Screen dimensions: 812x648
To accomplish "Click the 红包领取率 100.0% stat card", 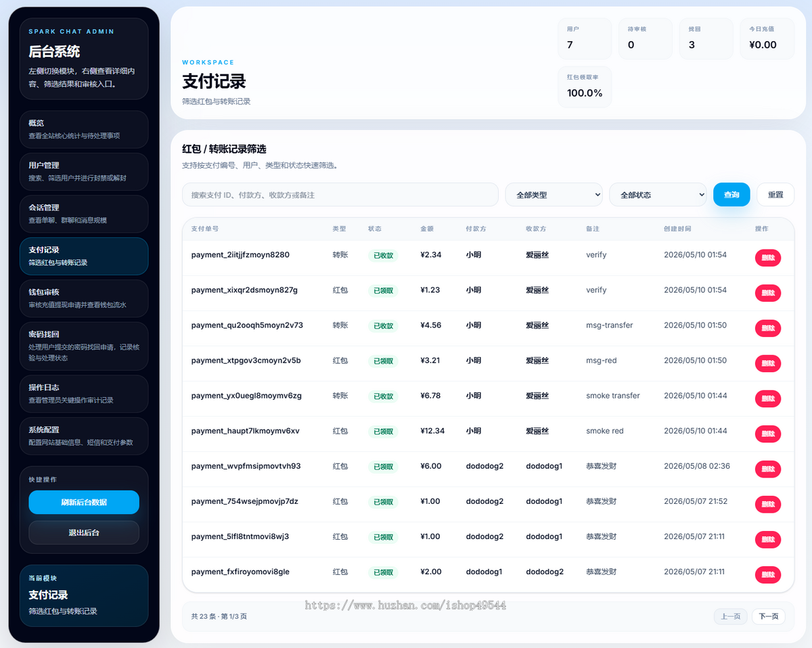I will (x=585, y=87).
